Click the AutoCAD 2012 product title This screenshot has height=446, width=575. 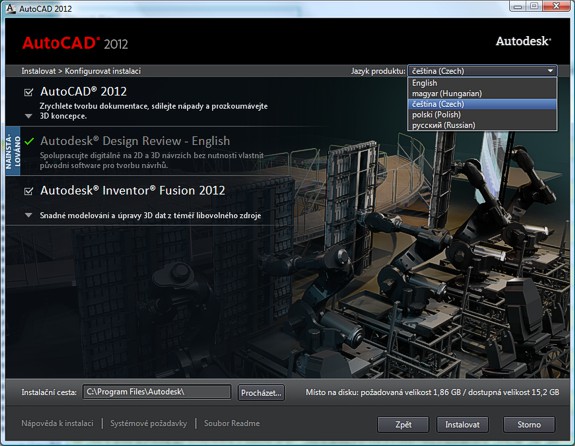84,91
